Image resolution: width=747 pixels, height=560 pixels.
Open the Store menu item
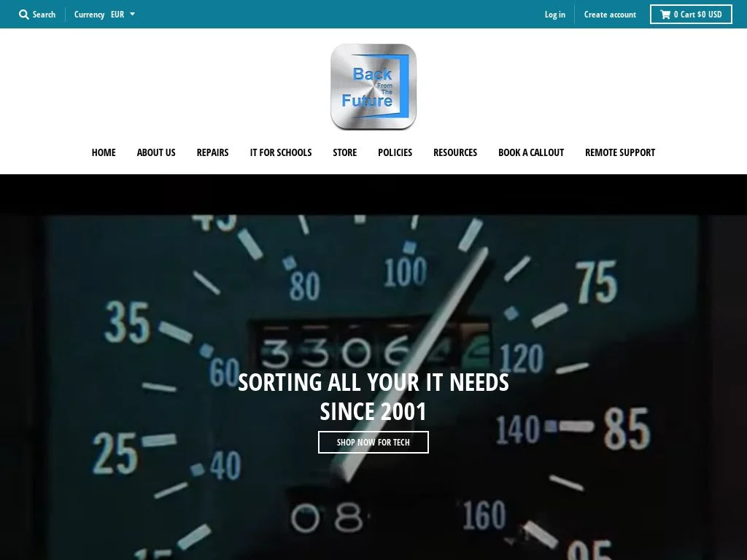tap(344, 152)
